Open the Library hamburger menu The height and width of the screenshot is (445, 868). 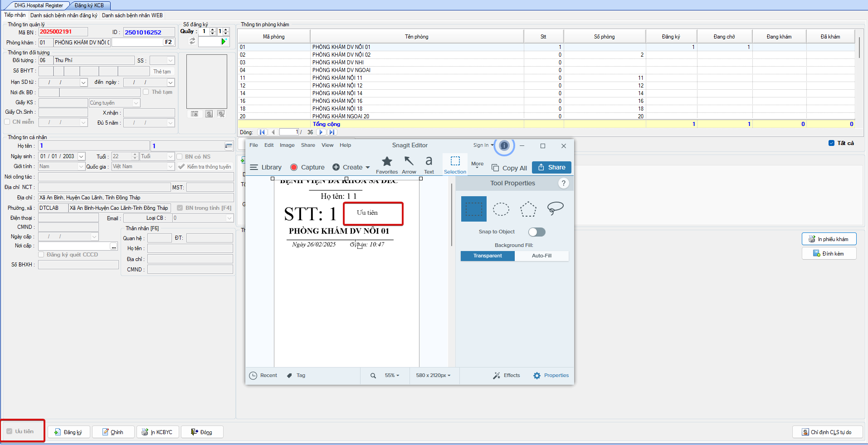(x=254, y=167)
